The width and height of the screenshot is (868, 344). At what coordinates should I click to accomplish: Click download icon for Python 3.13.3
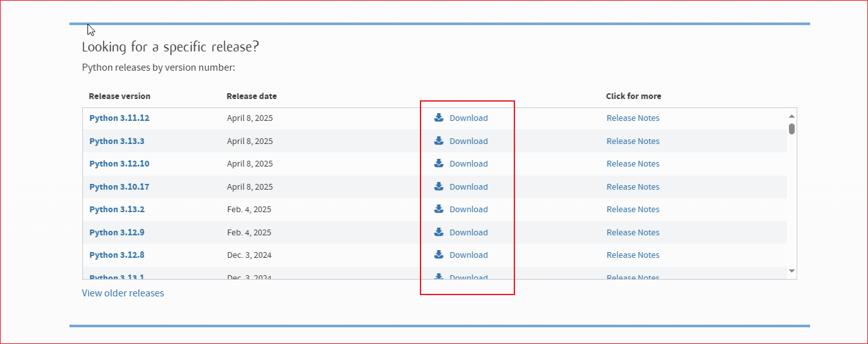point(439,141)
